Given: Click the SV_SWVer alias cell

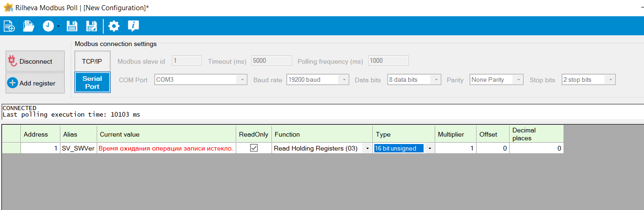Looking at the screenshot, I should (x=78, y=148).
